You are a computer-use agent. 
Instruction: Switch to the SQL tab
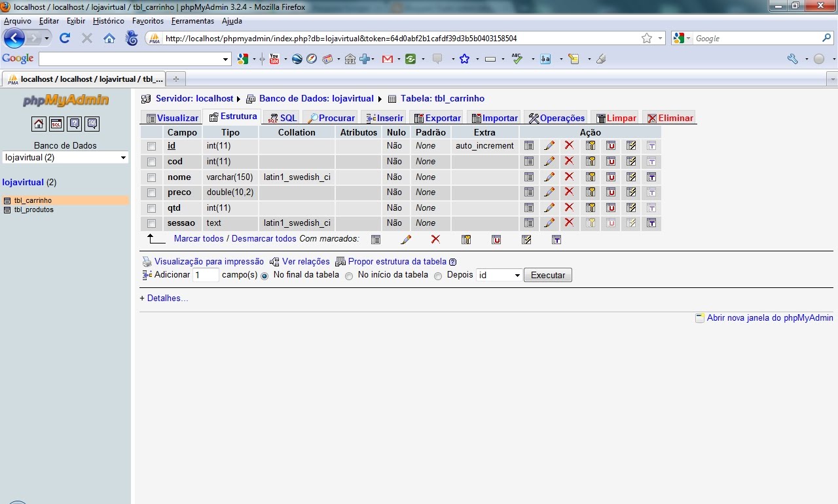pos(282,117)
